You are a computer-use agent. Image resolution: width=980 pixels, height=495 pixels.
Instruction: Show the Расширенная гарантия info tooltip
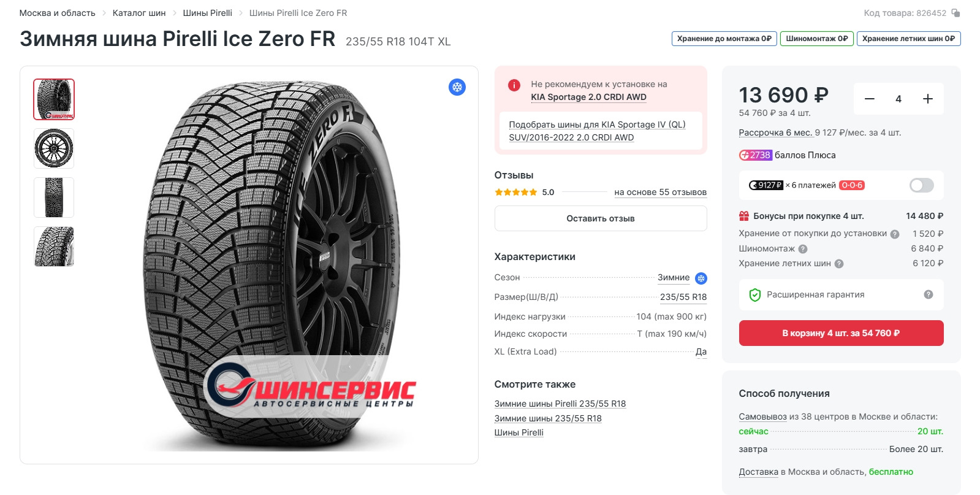coord(929,294)
